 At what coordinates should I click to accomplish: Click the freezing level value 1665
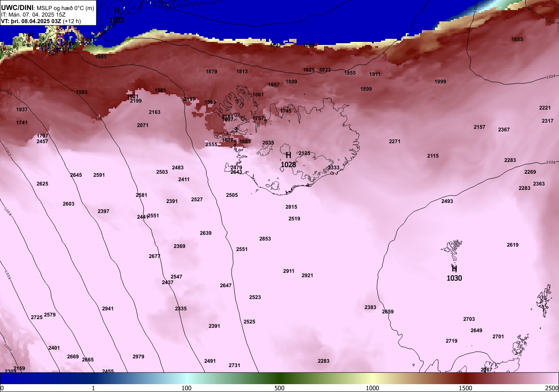pos(101,57)
